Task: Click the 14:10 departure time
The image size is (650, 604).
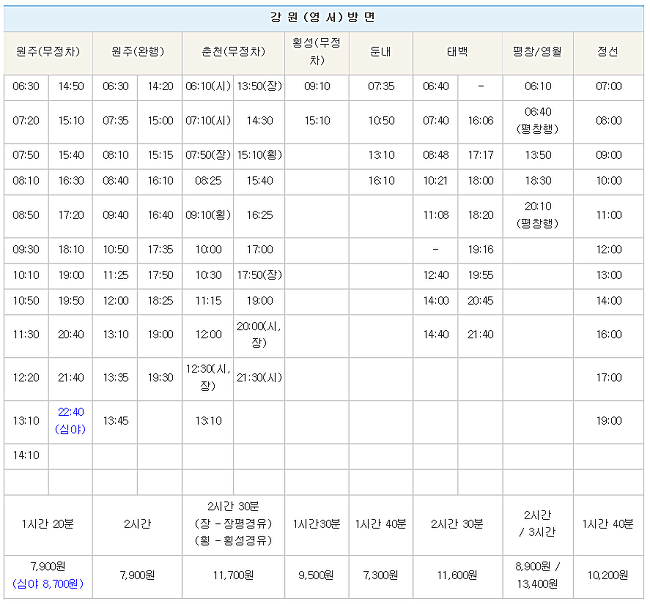Action: 26,455
